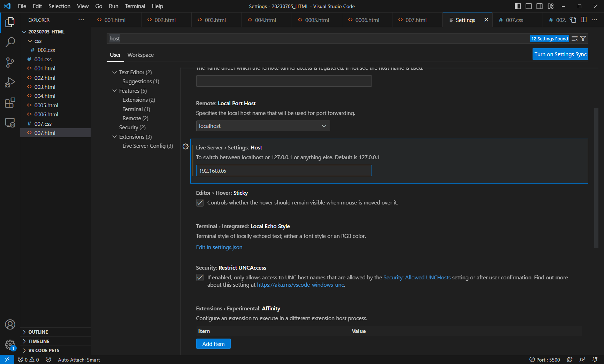Switch to Workspace settings tab
604x364 pixels.
coord(140,55)
